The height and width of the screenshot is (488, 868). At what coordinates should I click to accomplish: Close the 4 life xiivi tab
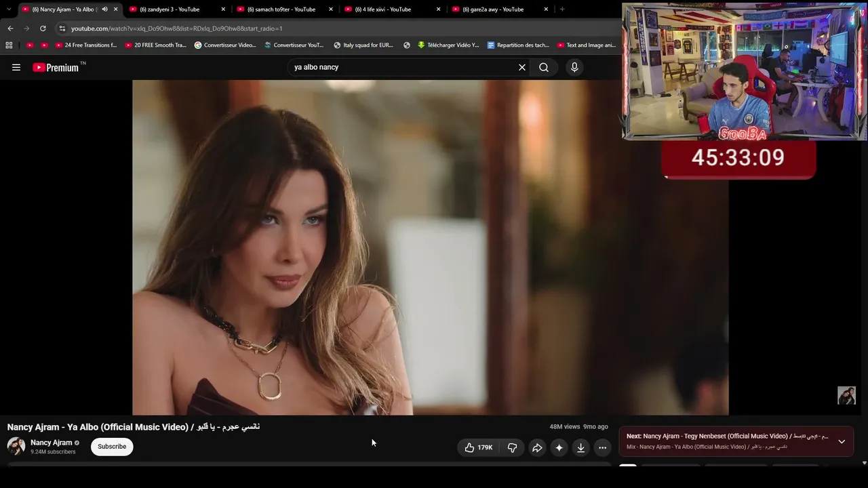pyautogui.click(x=438, y=9)
